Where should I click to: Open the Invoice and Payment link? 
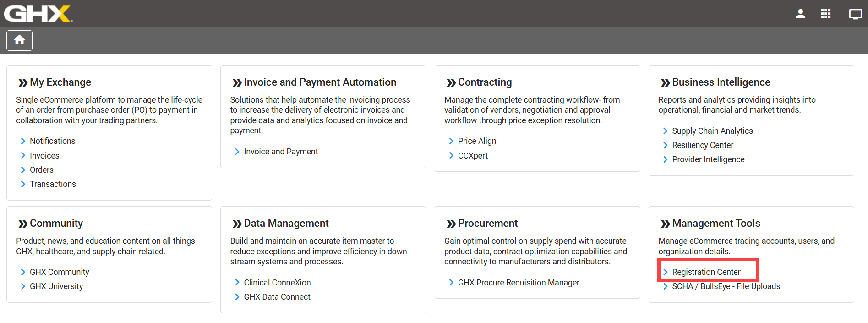pyautogui.click(x=281, y=152)
